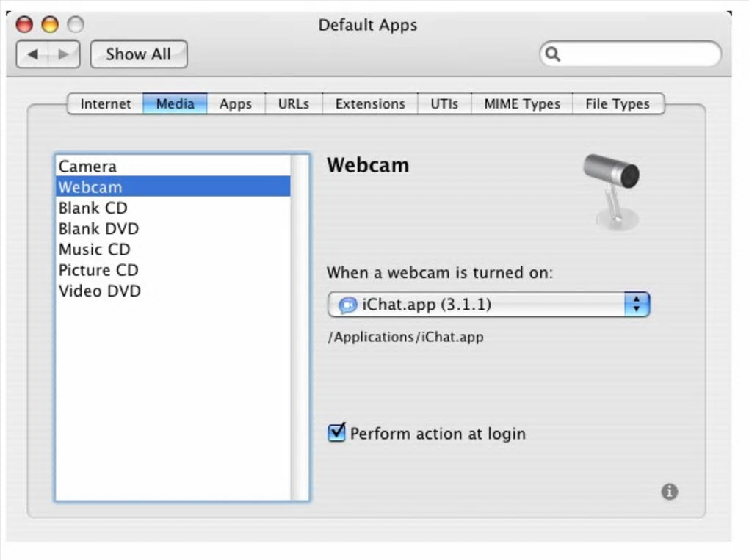749x560 pixels.
Task: Open the Extensions tab
Action: pyautogui.click(x=370, y=103)
